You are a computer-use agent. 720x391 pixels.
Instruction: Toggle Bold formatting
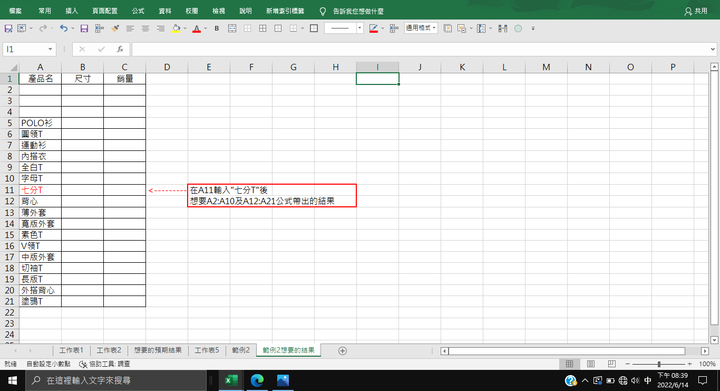(217, 28)
